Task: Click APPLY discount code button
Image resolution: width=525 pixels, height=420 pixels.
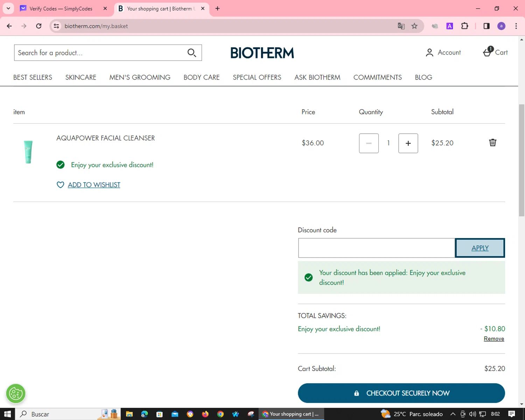Action: click(480, 248)
